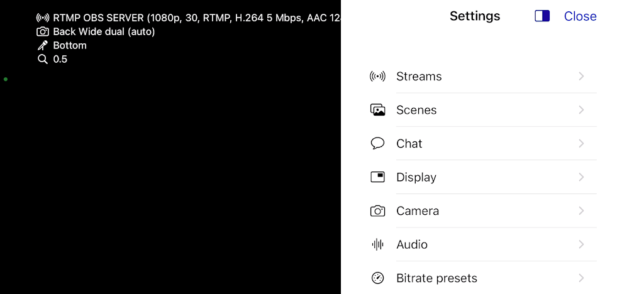The width and height of the screenshot is (644, 294).
Task: Open the Display settings row
Action: click(x=416, y=177)
